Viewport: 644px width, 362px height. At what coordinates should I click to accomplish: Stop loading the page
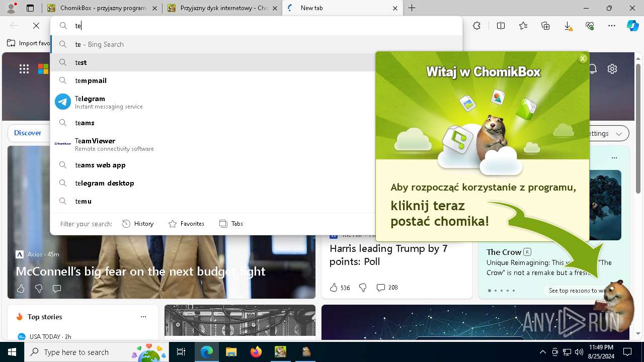click(x=36, y=26)
